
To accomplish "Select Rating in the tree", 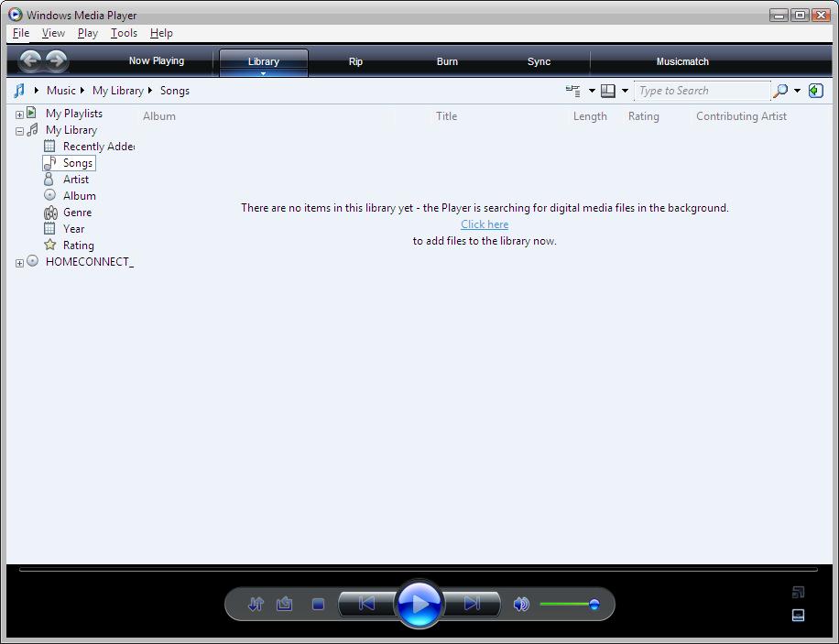I will 78,246.
